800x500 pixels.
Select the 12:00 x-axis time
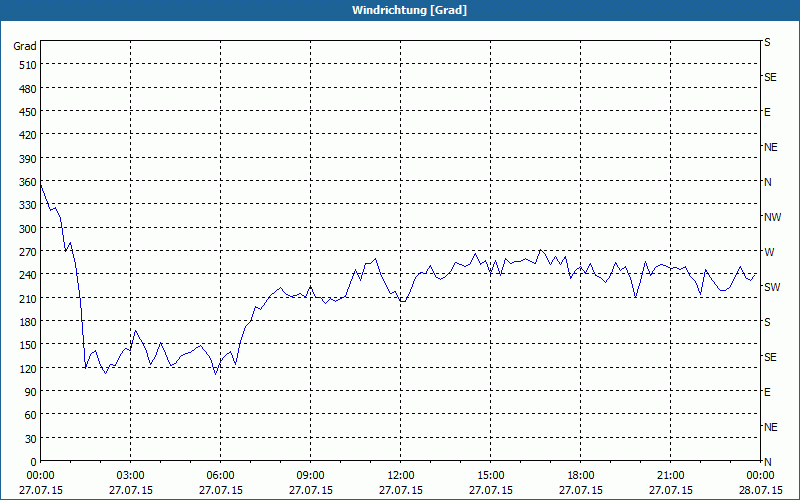point(401,476)
